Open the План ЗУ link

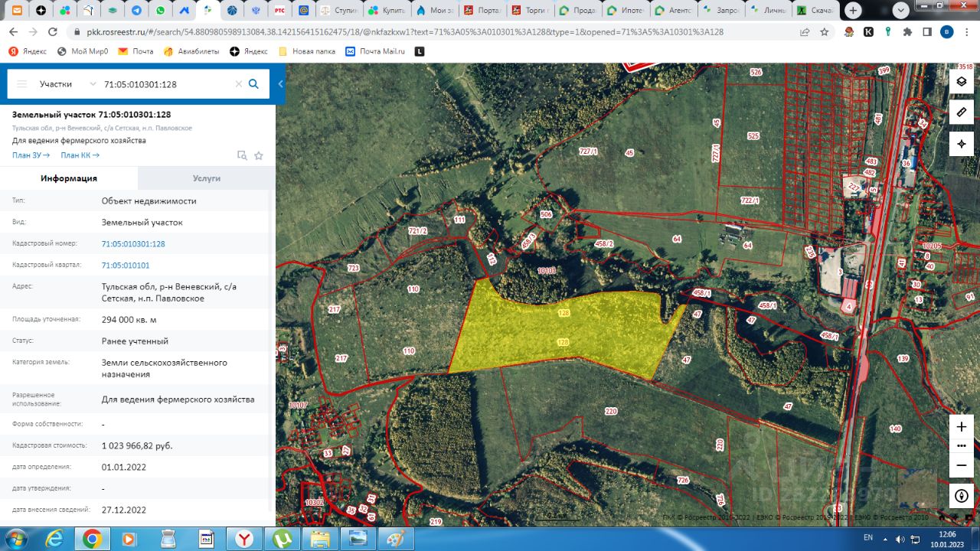point(31,155)
